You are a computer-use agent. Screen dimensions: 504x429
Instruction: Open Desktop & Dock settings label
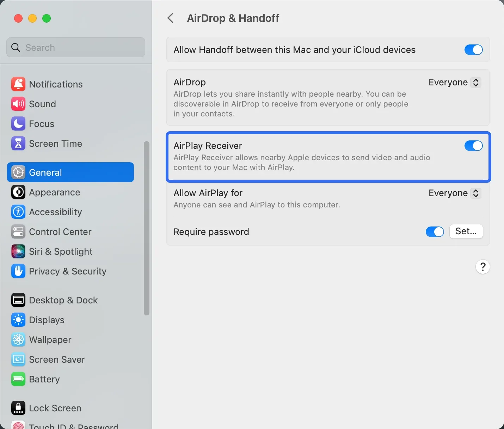click(63, 300)
